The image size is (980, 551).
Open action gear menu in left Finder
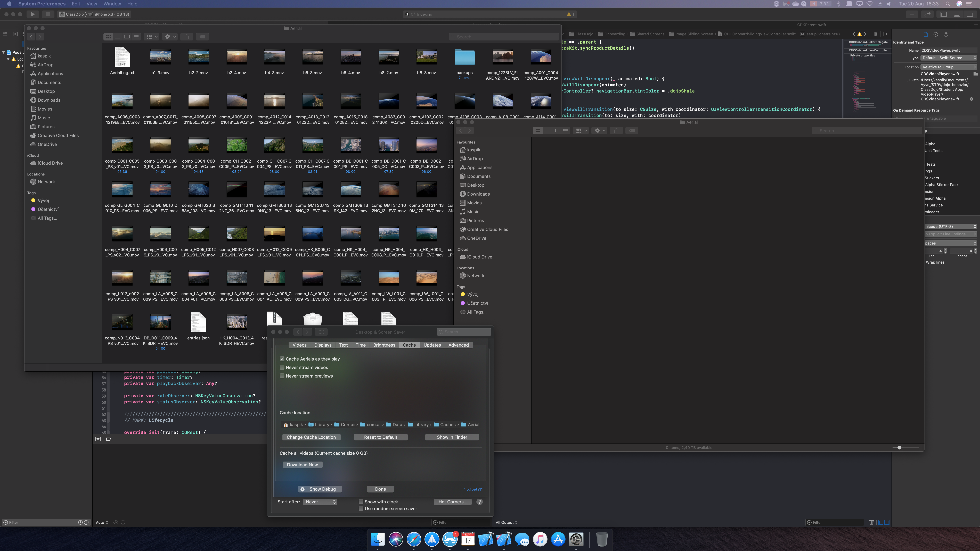click(x=170, y=37)
